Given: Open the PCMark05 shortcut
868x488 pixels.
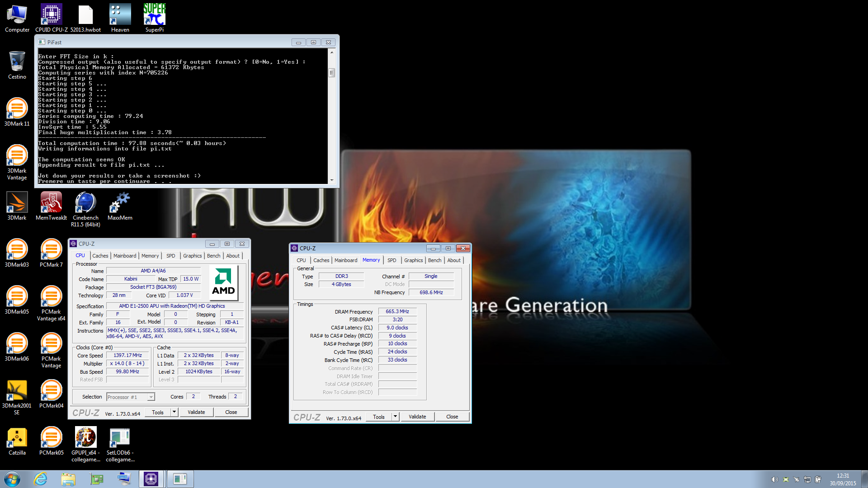Looking at the screenshot, I should pyautogui.click(x=52, y=441).
